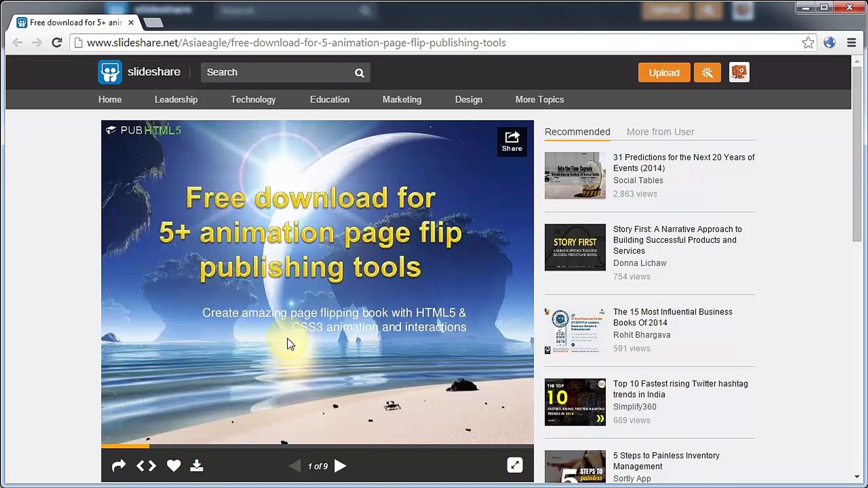Expand the More Topics menu

click(x=539, y=99)
